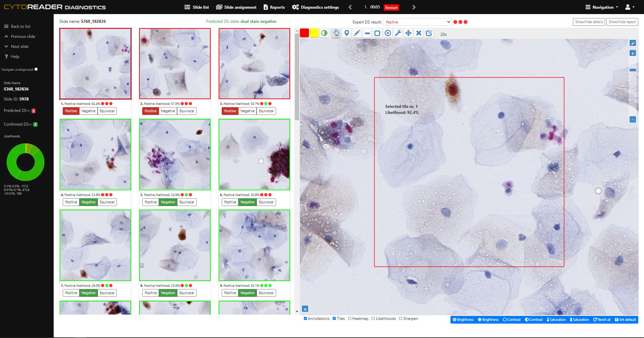Click the tile list scroll down arrow
Viewport: 644px width, 338px height.
297,312
